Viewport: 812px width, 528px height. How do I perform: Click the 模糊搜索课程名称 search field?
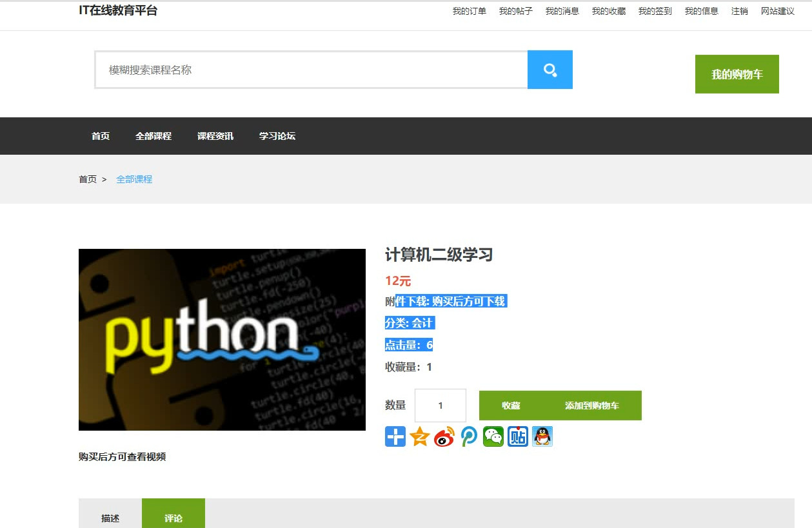[x=311, y=70]
